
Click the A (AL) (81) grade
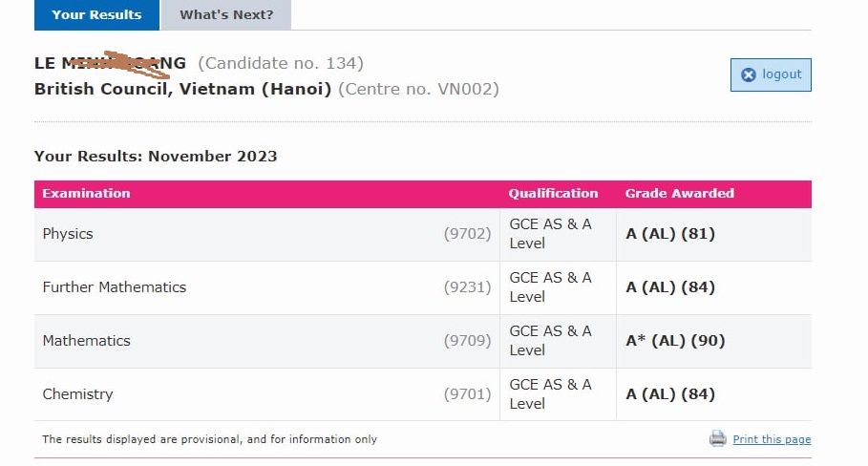coord(670,234)
